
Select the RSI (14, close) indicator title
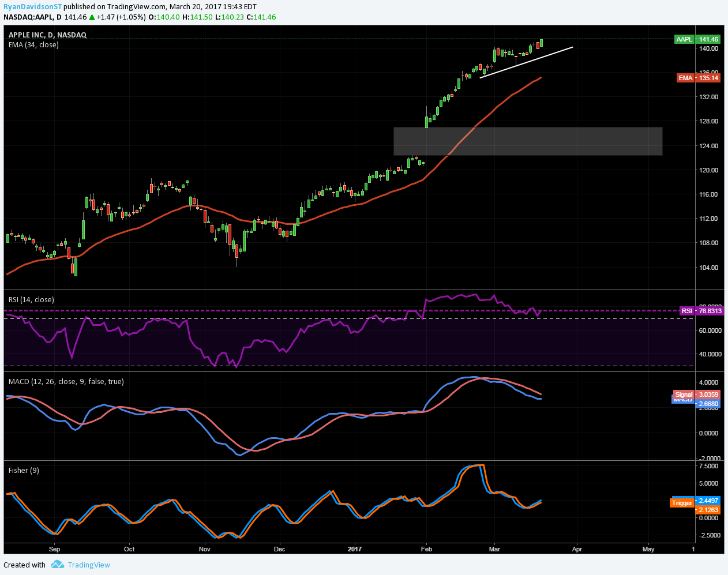click(x=31, y=299)
